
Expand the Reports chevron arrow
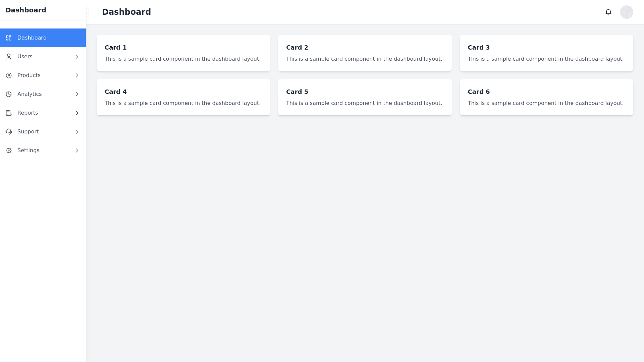click(x=77, y=113)
